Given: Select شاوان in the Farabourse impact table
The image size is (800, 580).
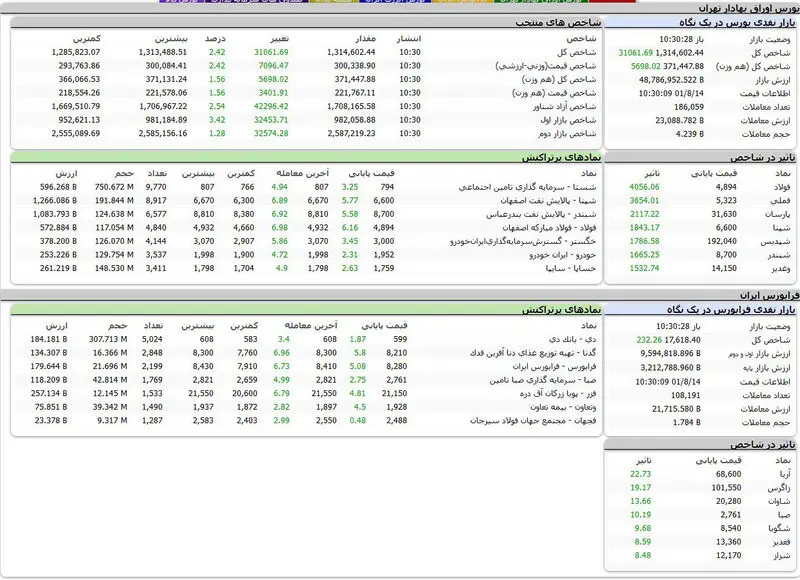Looking at the screenshot, I should (x=778, y=501).
